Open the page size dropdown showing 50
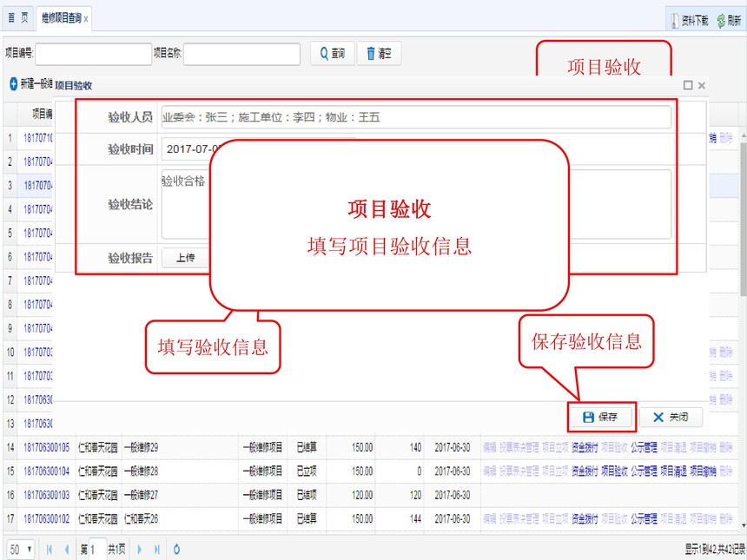747x560 pixels. coord(21,550)
